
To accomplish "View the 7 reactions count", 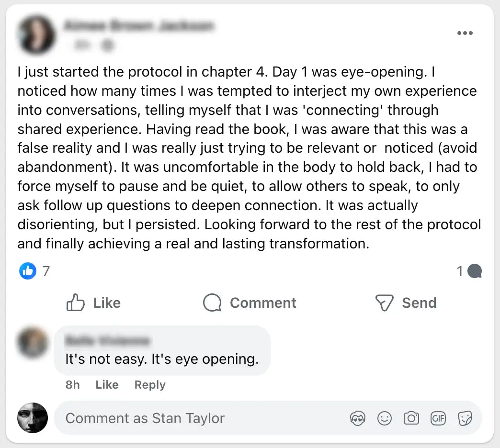I will tap(46, 271).
